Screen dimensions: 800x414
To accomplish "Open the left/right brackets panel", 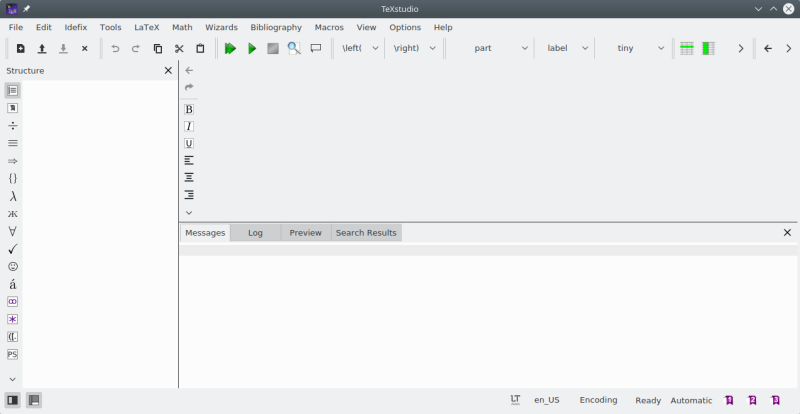I will click(13, 337).
